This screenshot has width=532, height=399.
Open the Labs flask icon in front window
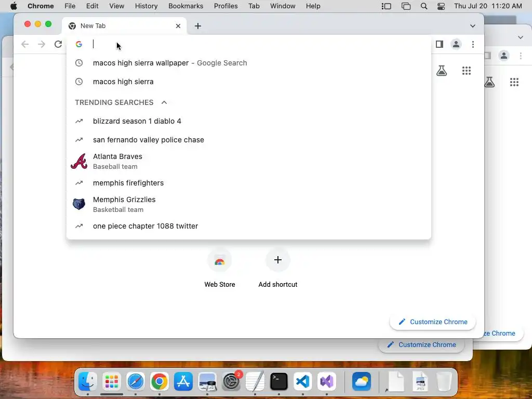[442, 71]
